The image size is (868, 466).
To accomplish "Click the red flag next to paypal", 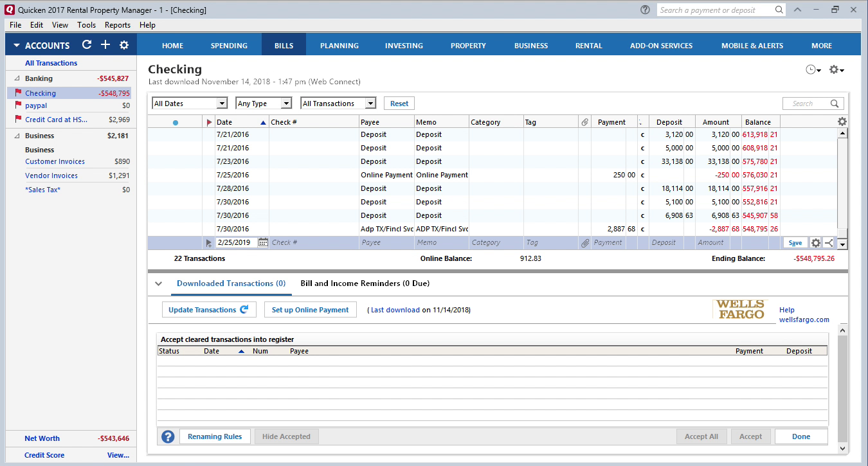I will click(x=18, y=105).
